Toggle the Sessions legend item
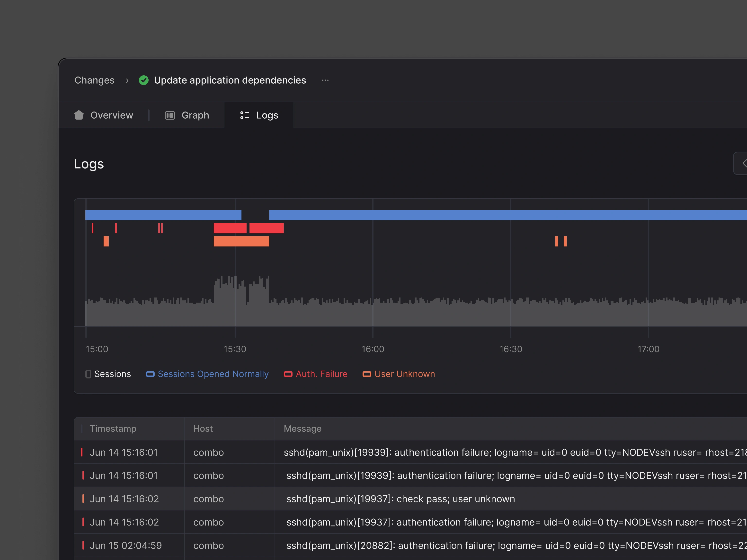 [108, 374]
